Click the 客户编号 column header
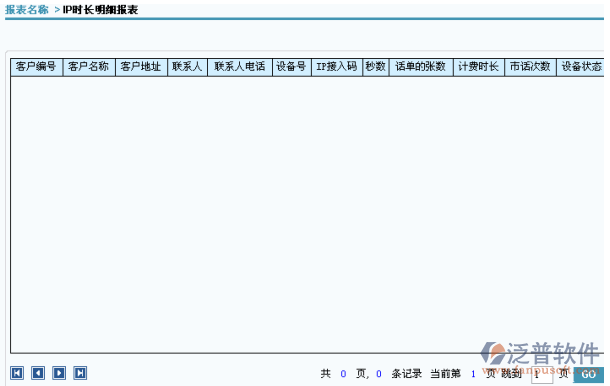 click(36, 67)
